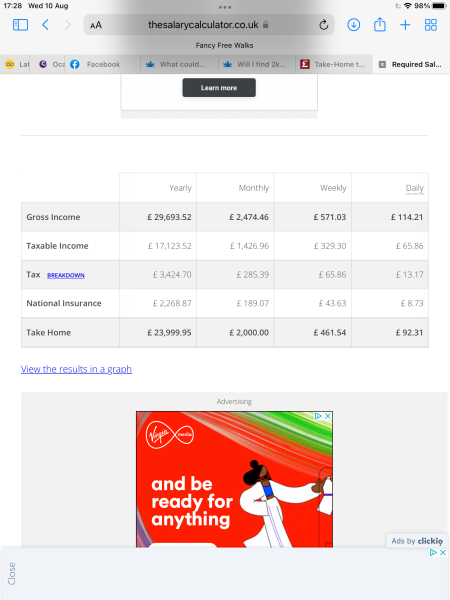Open Safari downloads list
The height and width of the screenshot is (600, 450).
tap(354, 25)
